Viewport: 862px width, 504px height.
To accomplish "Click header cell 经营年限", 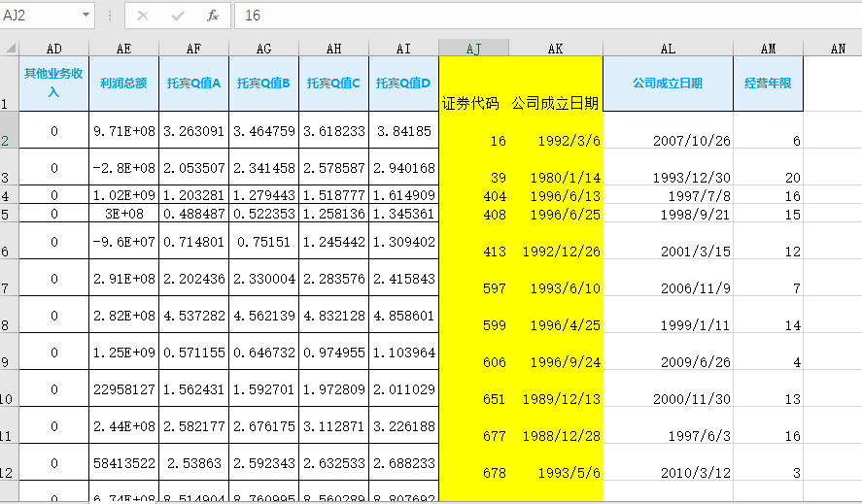I will pyautogui.click(x=768, y=84).
